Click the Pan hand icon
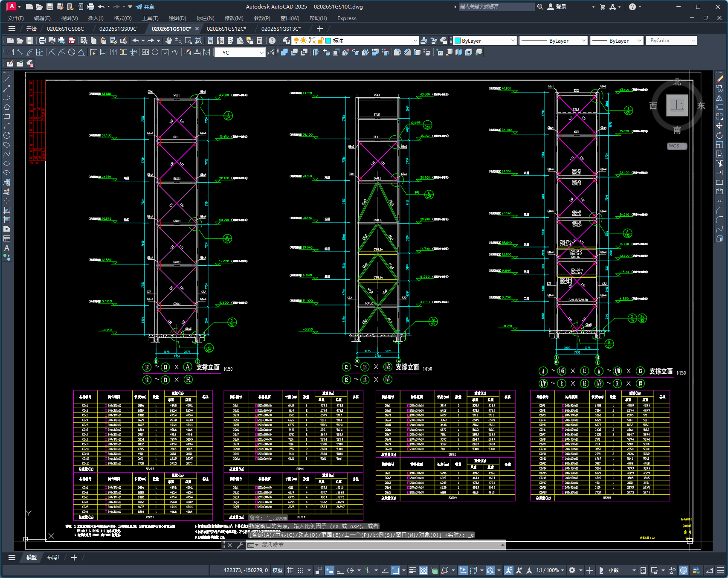Viewport: 728px width, 578px height. (x=169, y=41)
